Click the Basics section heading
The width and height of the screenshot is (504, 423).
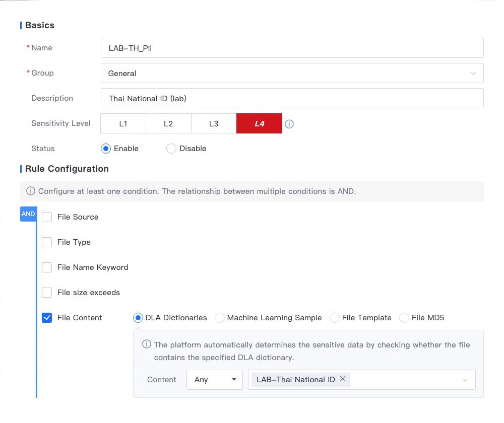click(40, 25)
